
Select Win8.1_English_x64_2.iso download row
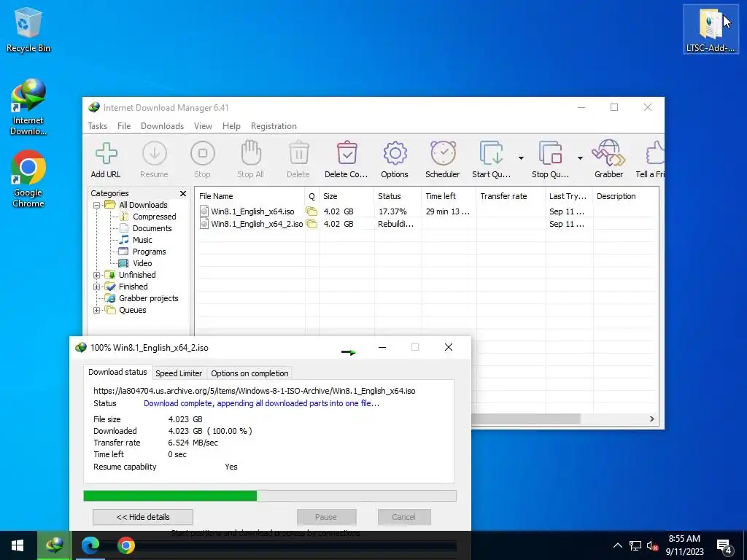click(426, 224)
